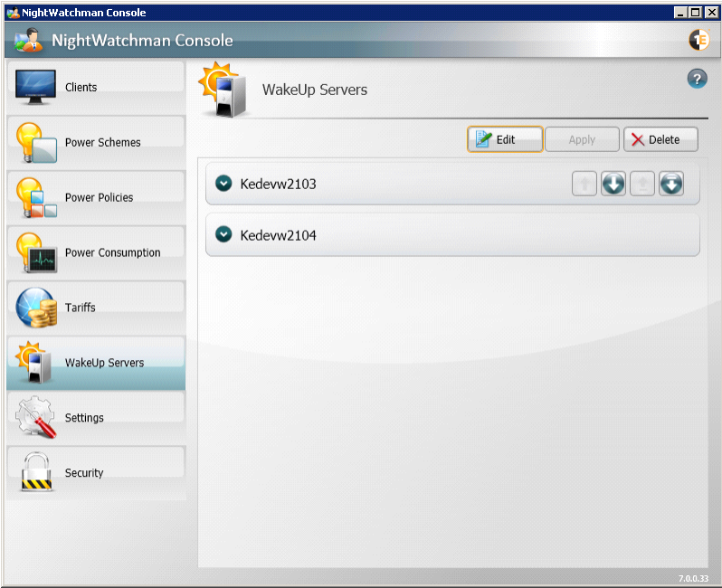This screenshot has height=588, width=722.
Task: Expand the Kedevw2104 server entry
Action: point(223,235)
